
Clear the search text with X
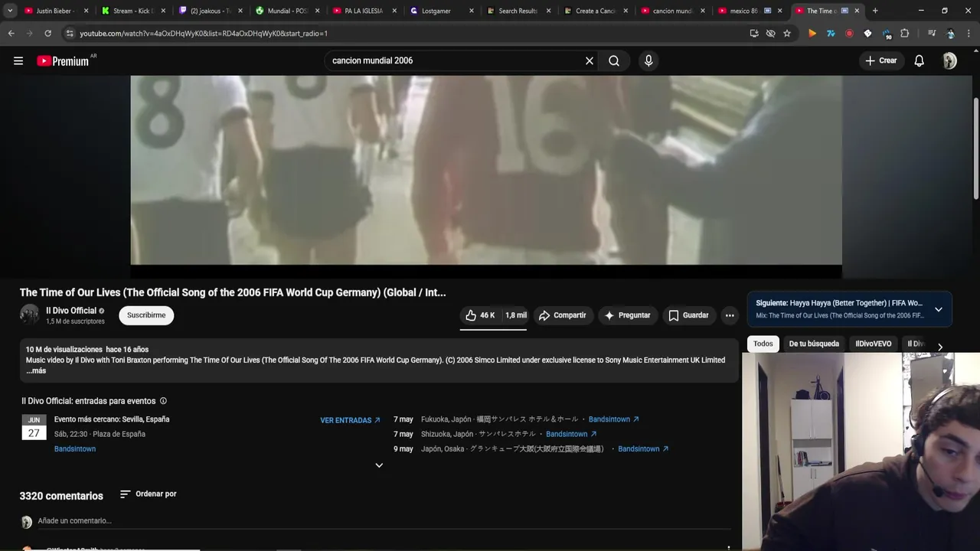(x=590, y=60)
